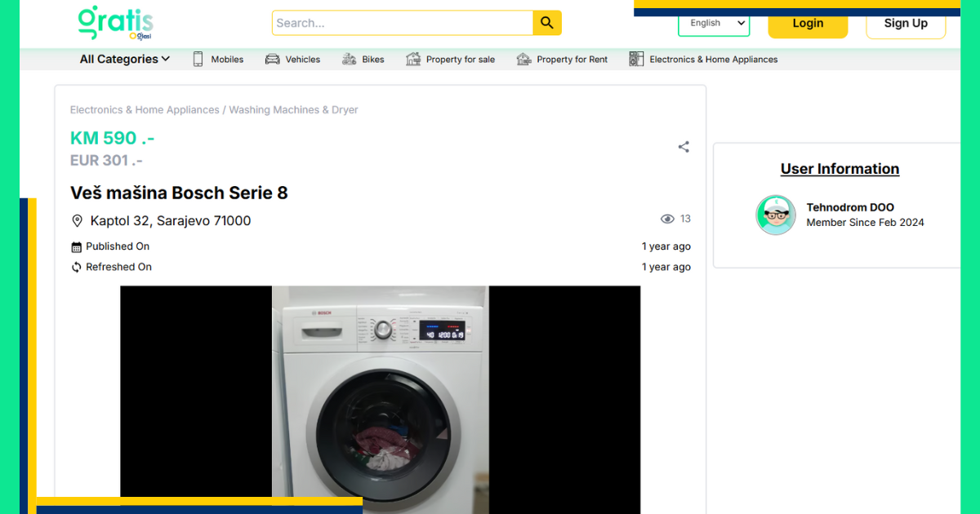
Task: Click the address Kaptol 32, Sarajevo 71000
Action: coord(171,220)
